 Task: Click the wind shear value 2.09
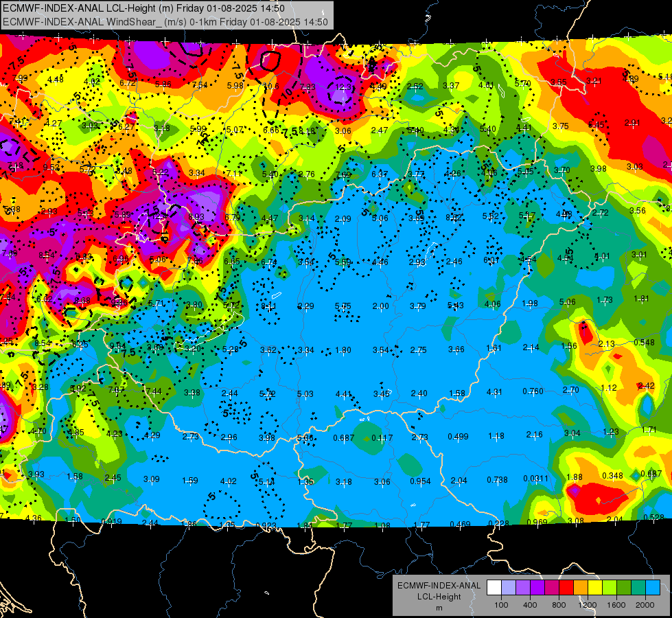pos(343,219)
